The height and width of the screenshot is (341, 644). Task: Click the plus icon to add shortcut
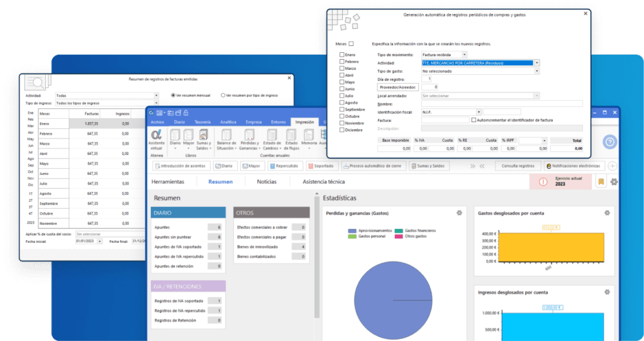[x=613, y=166]
